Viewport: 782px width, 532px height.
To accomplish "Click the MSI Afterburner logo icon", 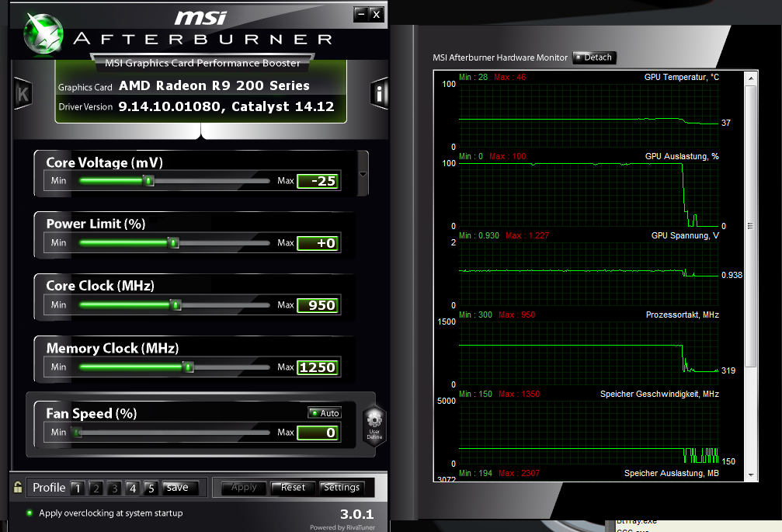I will (44, 33).
